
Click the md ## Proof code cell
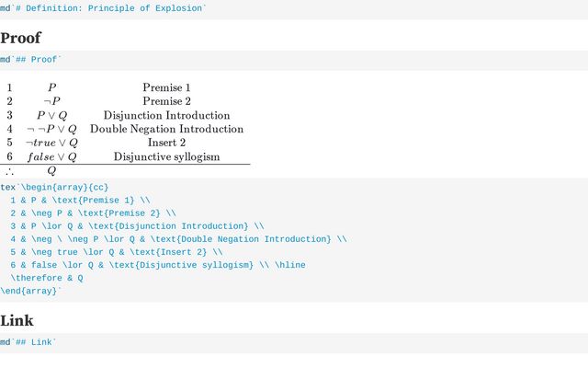294,60
